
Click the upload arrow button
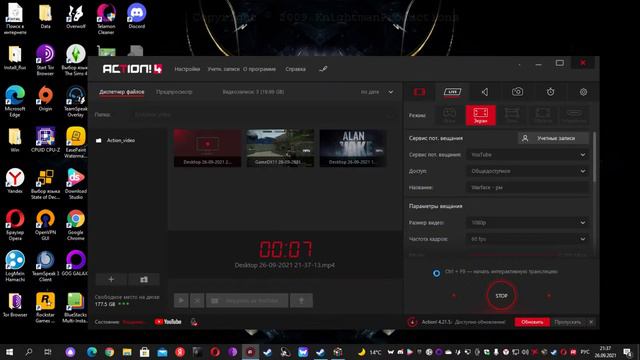(301, 301)
